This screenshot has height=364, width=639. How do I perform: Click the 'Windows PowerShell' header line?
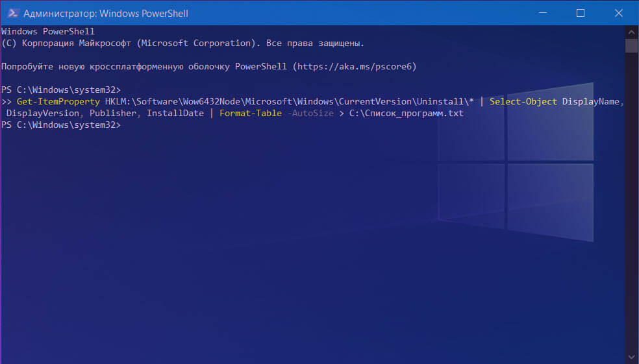pyautogui.click(x=48, y=31)
